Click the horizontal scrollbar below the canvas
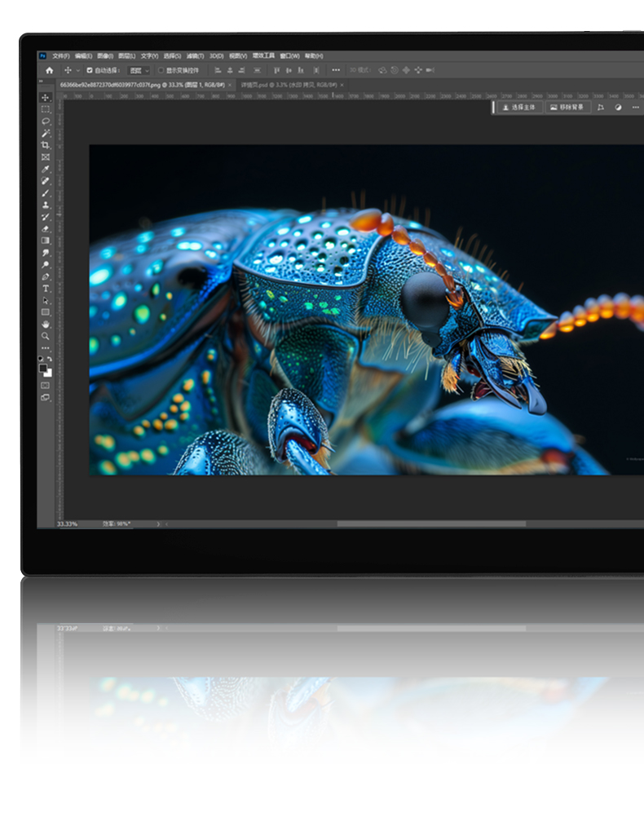 (431, 524)
